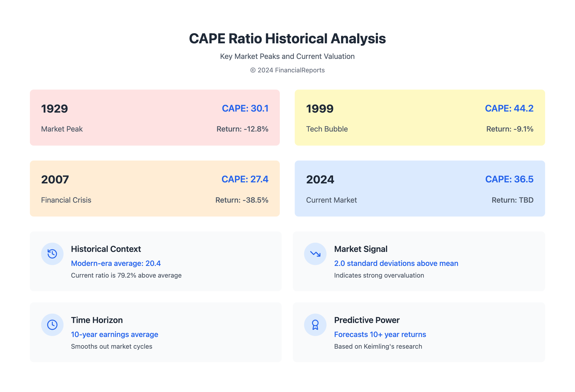Click the Historical Context clock-rewind icon

pyautogui.click(x=52, y=254)
